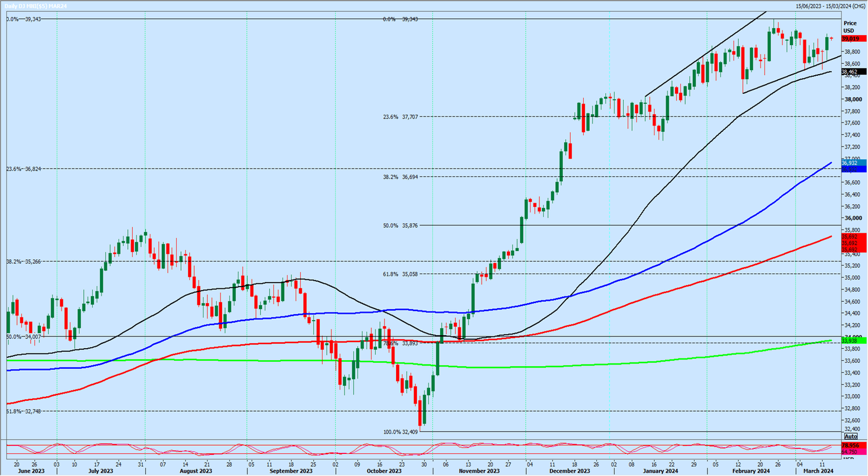868x476 pixels.
Task: Select the "23.6% 37,707" Fibonacci label
Action: [401, 117]
